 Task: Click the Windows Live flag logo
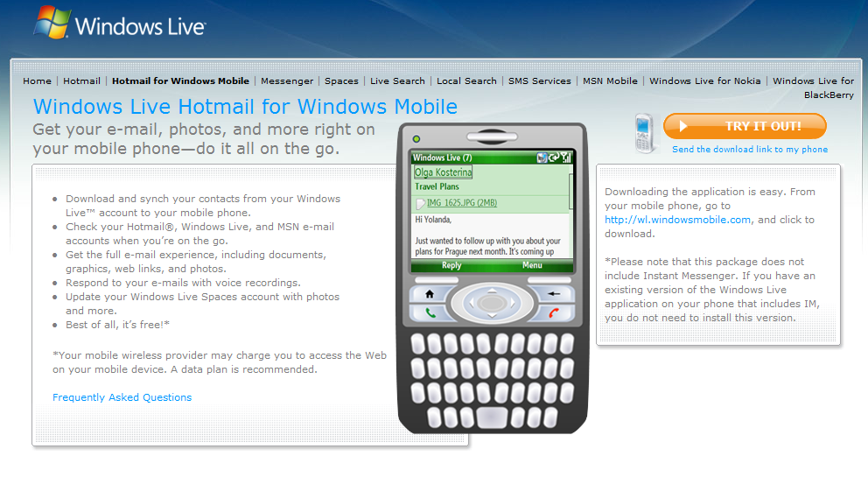point(52,22)
